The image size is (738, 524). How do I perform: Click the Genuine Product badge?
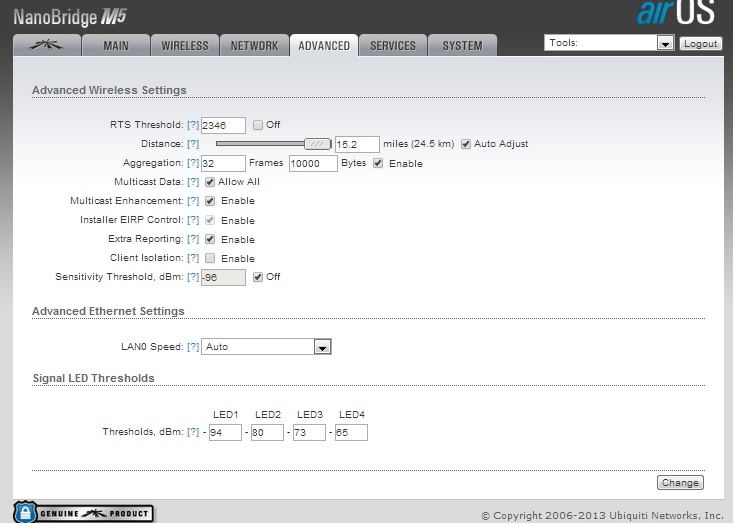click(84, 512)
